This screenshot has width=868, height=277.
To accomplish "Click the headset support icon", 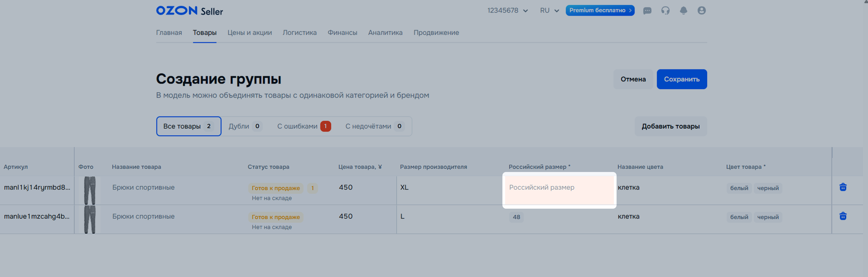I will point(665,11).
